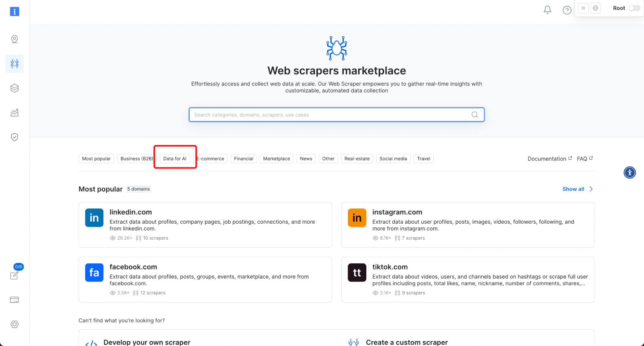Viewport: 644px width, 346px height.
Task: Open the instagram.com scraper title
Action: point(397,212)
